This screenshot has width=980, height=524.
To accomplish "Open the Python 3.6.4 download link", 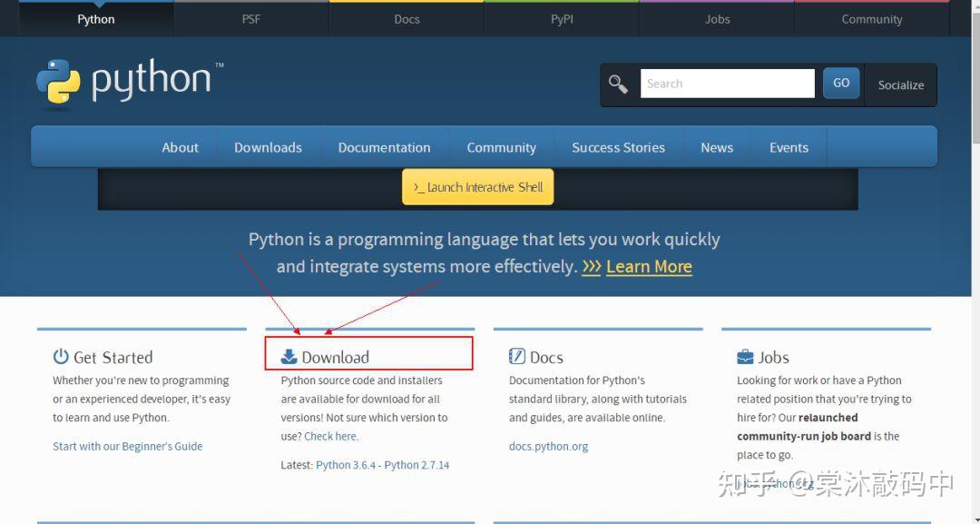I will [x=346, y=465].
